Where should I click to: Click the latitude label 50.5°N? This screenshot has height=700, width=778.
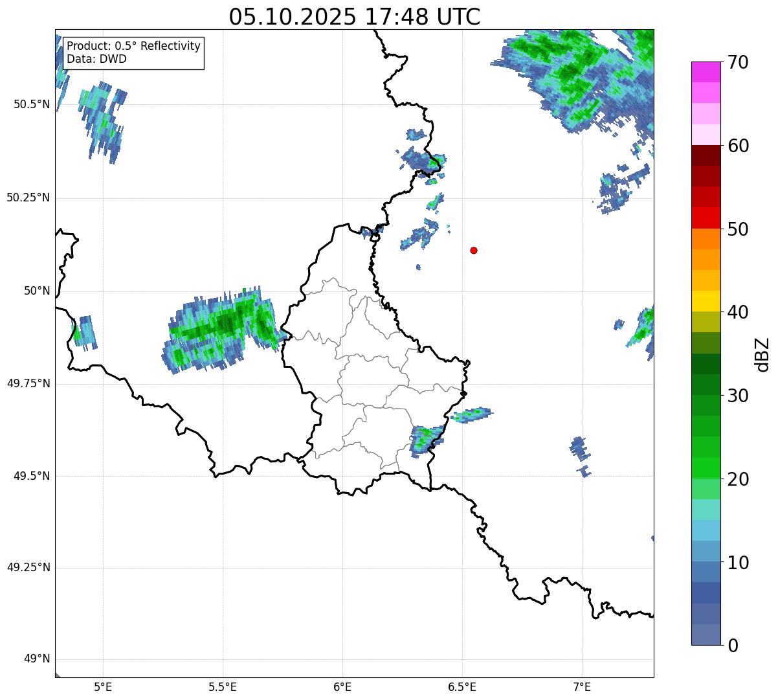(x=32, y=104)
